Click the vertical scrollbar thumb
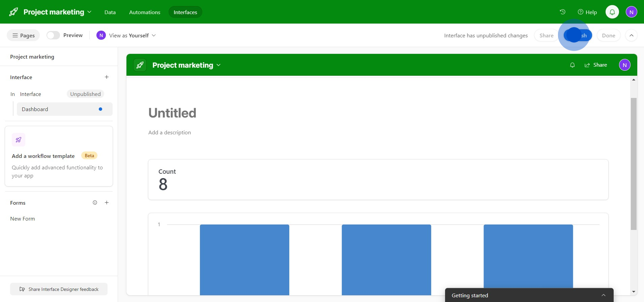The image size is (644, 302). [634, 164]
